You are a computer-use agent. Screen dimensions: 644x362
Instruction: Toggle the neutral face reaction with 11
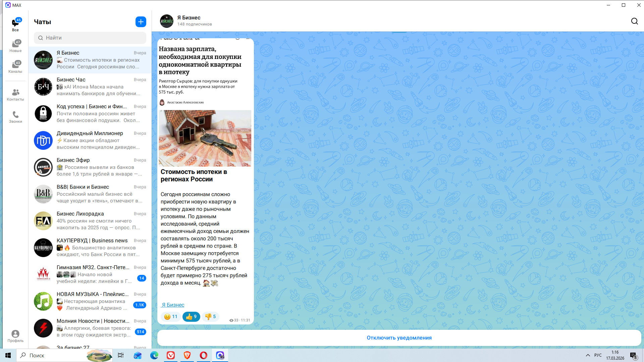[x=171, y=317]
